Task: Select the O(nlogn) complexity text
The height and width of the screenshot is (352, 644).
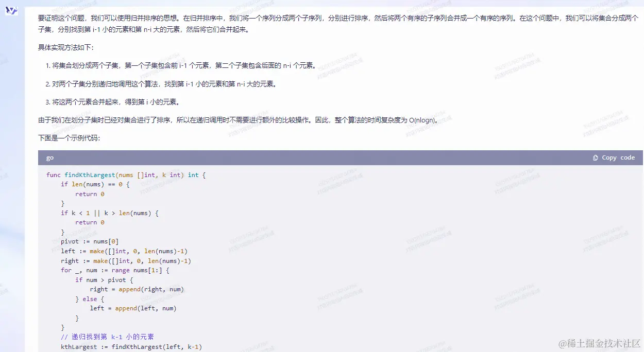Action: pos(423,120)
